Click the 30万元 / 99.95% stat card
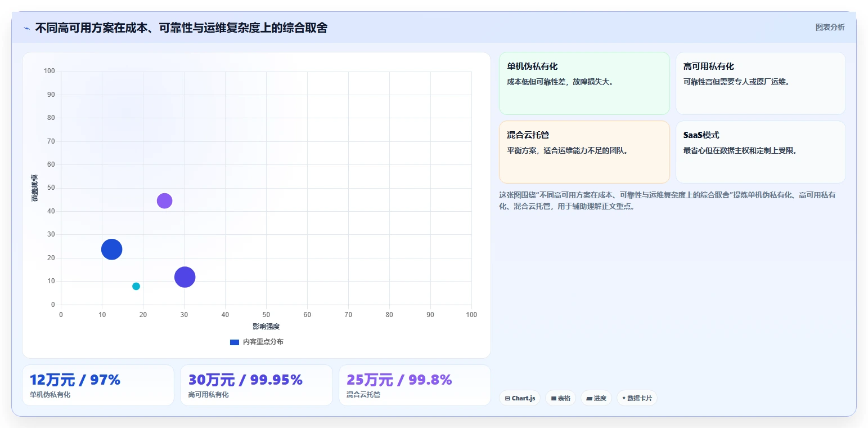Viewport: 868px width, 428px height. [x=257, y=385]
